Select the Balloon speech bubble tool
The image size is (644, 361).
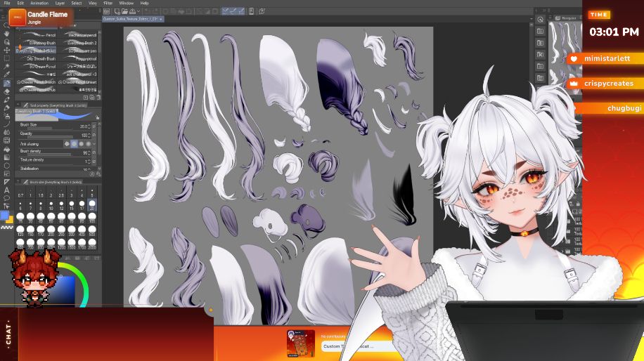pyautogui.click(x=6, y=198)
